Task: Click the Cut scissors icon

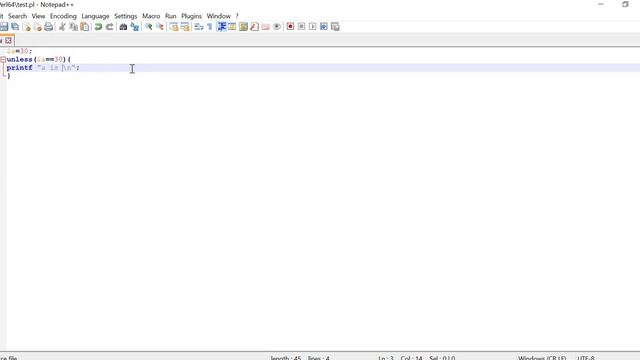Action: pyautogui.click(x=62, y=27)
